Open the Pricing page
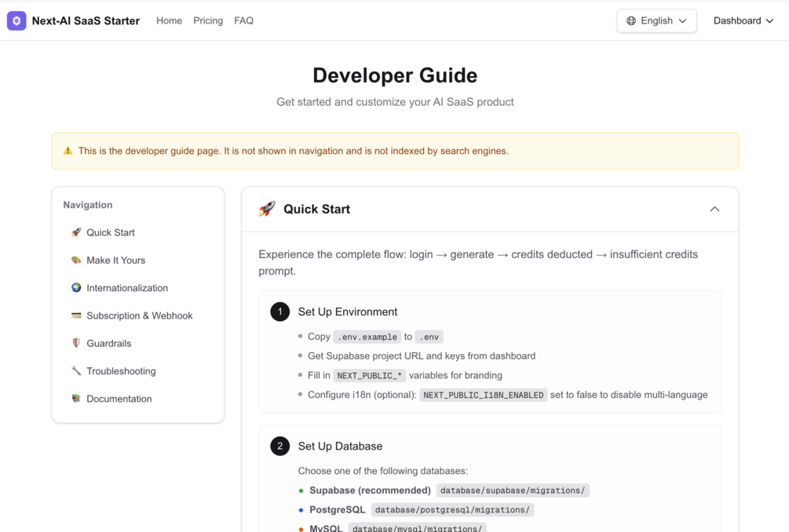This screenshot has width=789, height=532. [208, 21]
